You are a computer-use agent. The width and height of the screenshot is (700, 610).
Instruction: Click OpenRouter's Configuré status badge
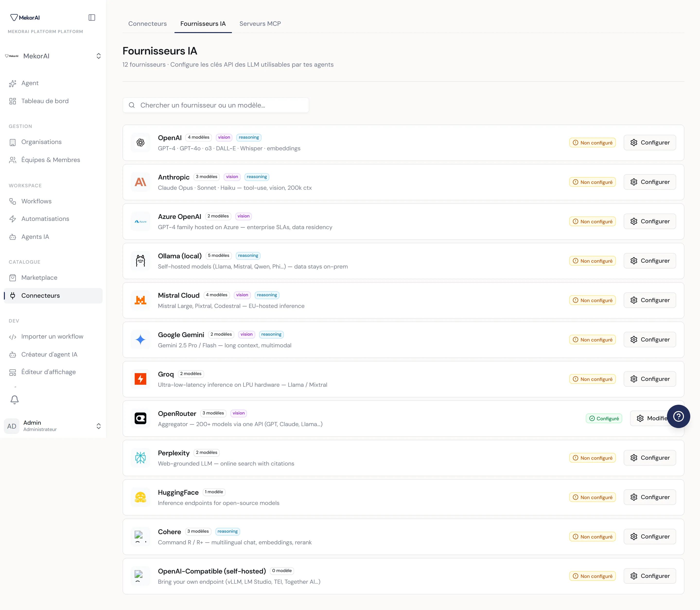coord(604,419)
